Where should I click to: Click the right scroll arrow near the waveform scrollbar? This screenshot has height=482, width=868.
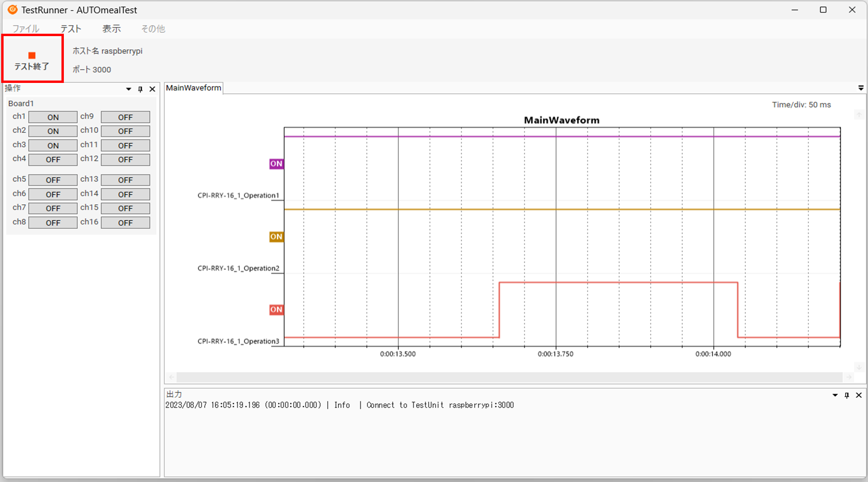click(x=849, y=377)
